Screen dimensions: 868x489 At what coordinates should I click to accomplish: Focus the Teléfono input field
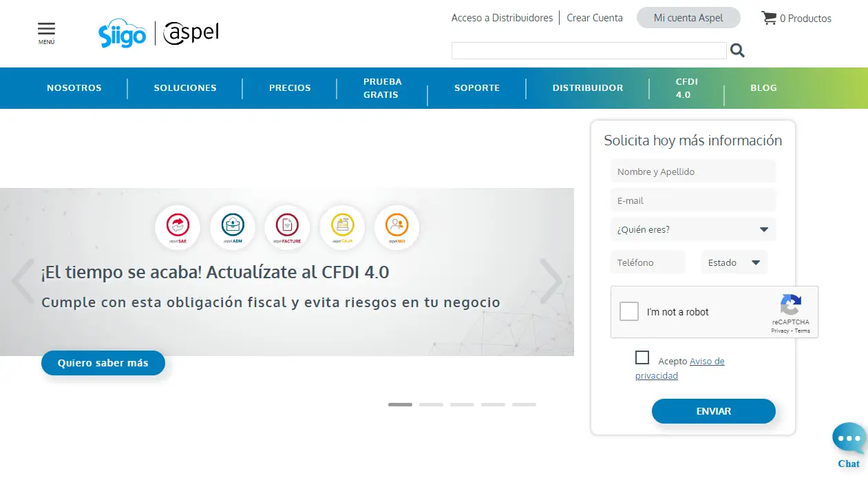click(x=648, y=262)
